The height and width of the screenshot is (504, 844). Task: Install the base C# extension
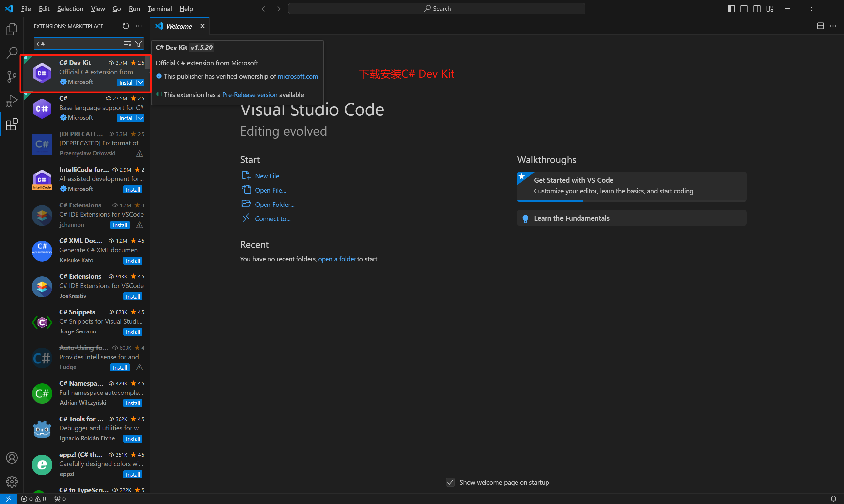(126, 118)
